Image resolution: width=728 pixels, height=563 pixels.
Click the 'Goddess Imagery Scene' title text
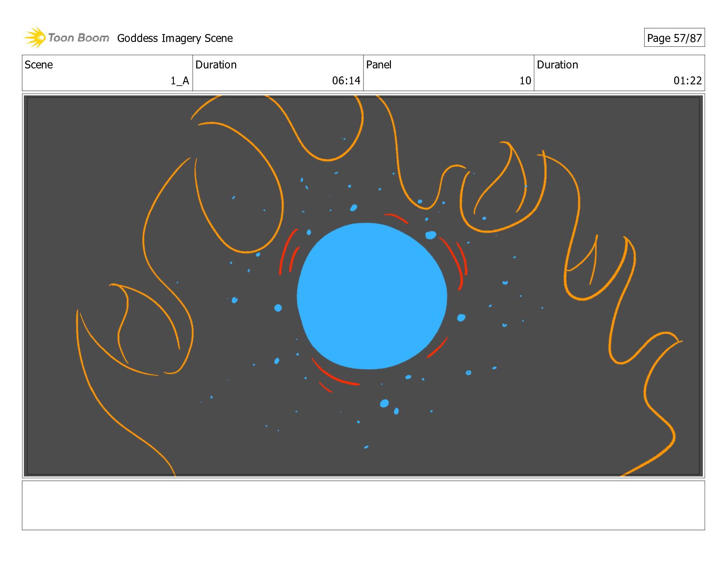(x=175, y=38)
